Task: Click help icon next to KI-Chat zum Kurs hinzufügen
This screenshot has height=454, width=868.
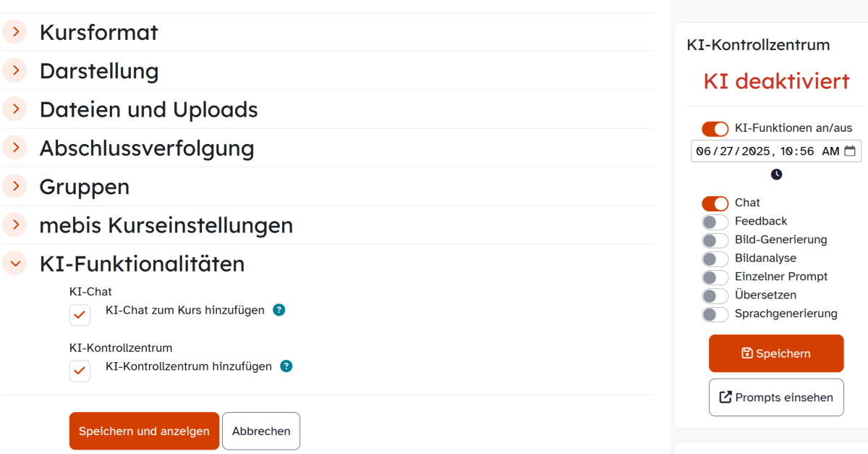Action: tap(279, 310)
